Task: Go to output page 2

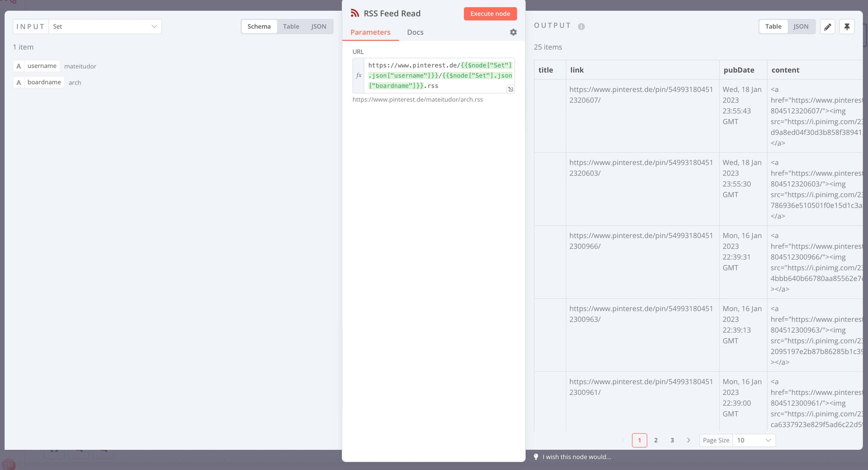Action: pos(656,440)
